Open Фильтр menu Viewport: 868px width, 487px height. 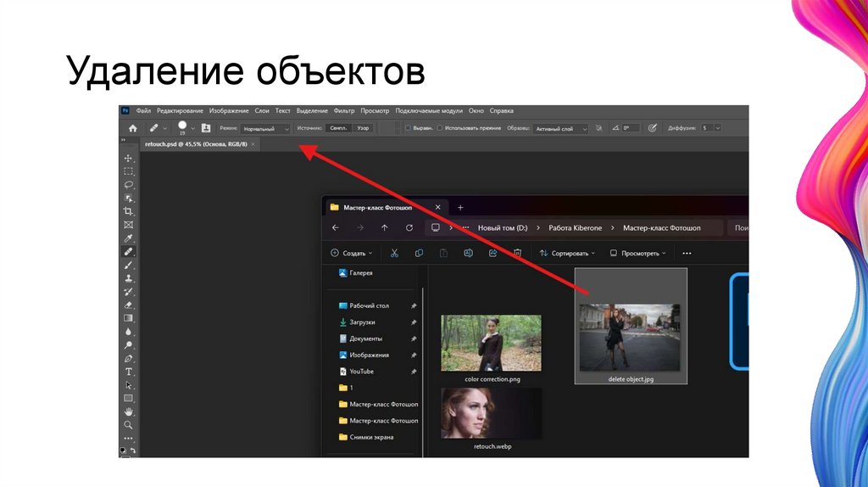click(x=344, y=111)
